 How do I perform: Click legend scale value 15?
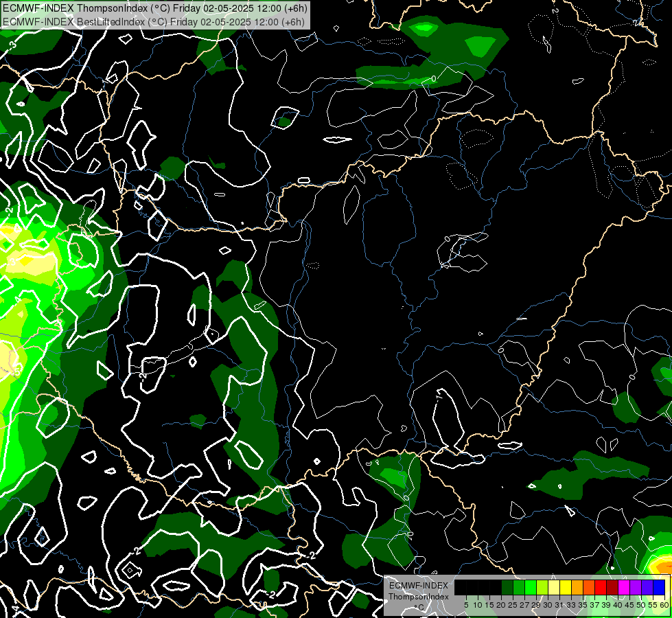pyautogui.click(x=489, y=605)
